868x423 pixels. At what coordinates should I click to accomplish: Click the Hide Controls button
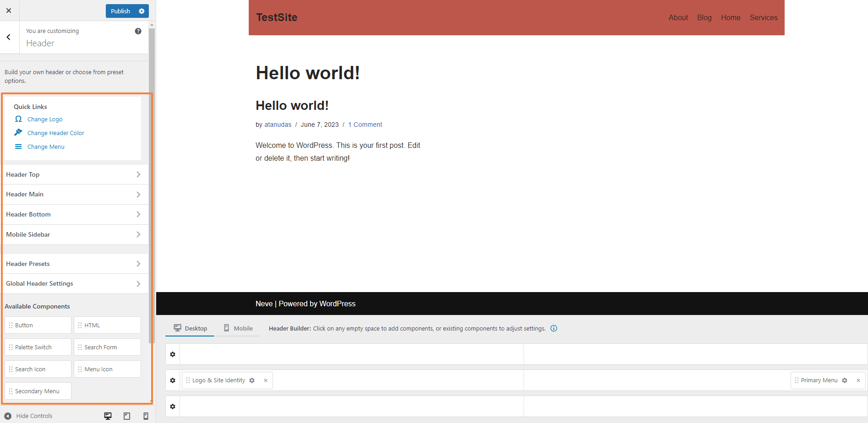(28, 416)
